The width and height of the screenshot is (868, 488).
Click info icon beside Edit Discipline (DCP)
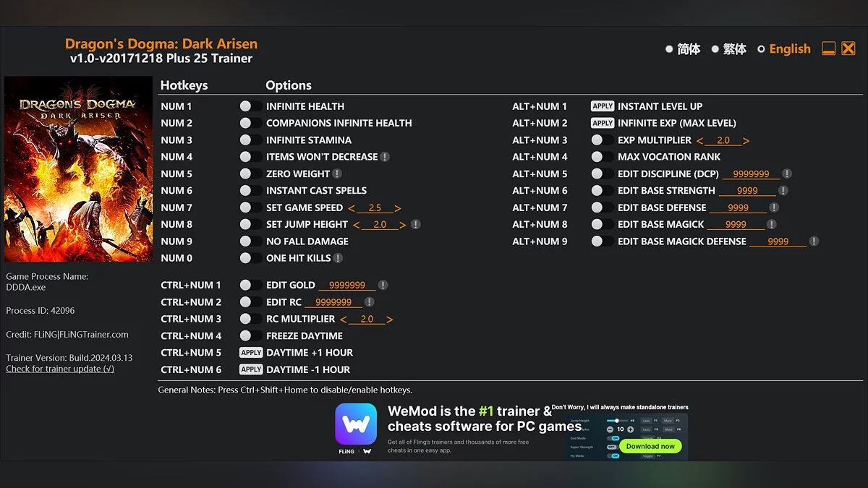click(x=787, y=174)
